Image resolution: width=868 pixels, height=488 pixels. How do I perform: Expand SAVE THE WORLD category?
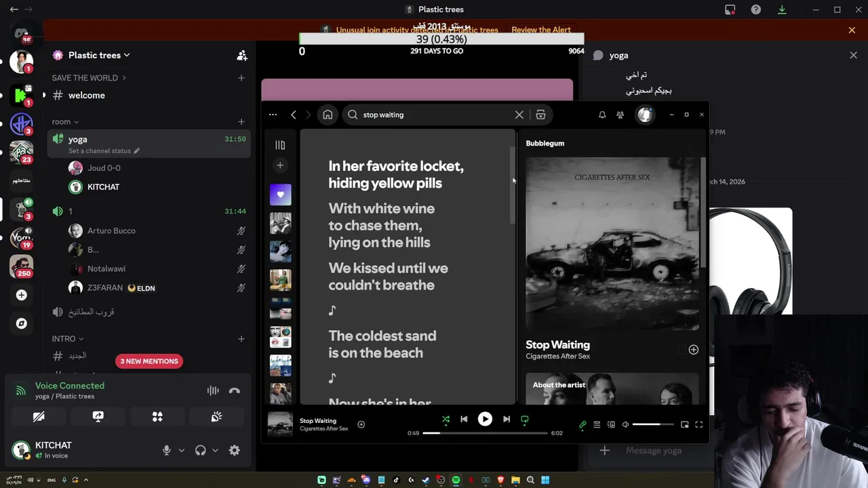coord(88,78)
